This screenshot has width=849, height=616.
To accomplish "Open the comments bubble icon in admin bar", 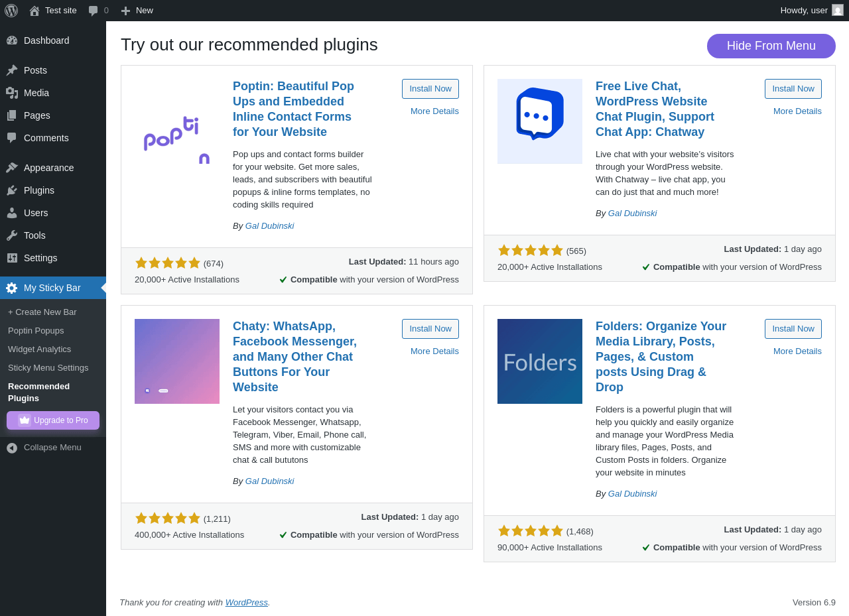I will [x=94, y=11].
